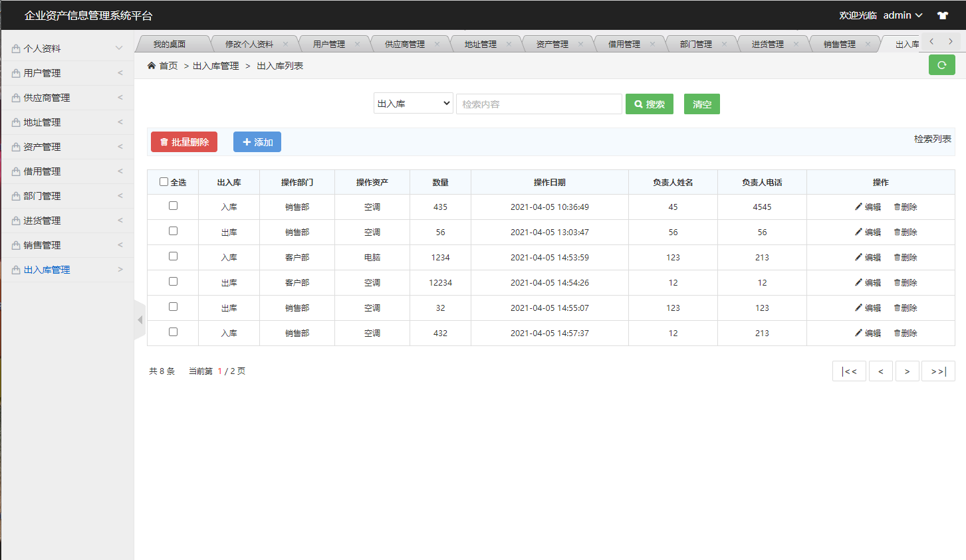This screenshot has height=560, width=966.
Task: Click the 搜索 search button
Action: 649,104
